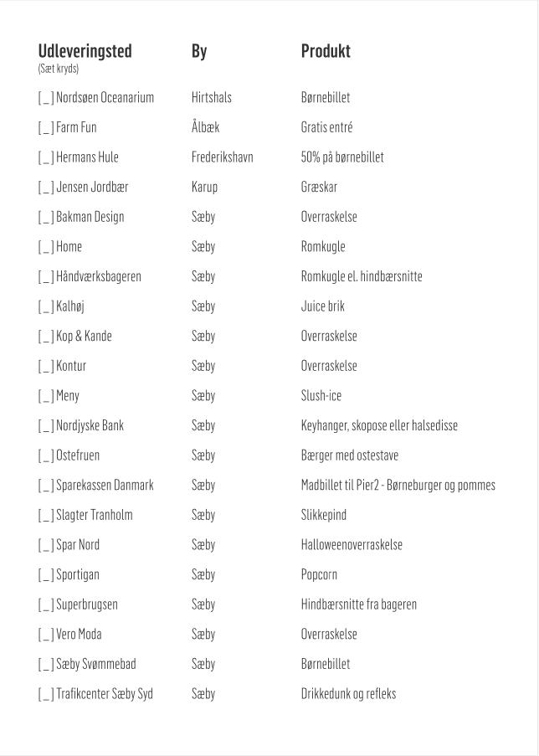This screenshot has width=539, height=756.
Task: Select the Bakman Design checkbox
Action: pyautogui.click(x=46, y=218)
